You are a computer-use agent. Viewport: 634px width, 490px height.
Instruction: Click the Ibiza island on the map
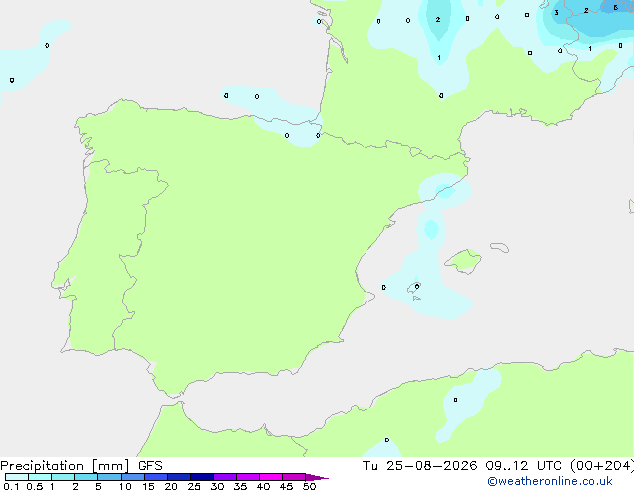point(414,288)
